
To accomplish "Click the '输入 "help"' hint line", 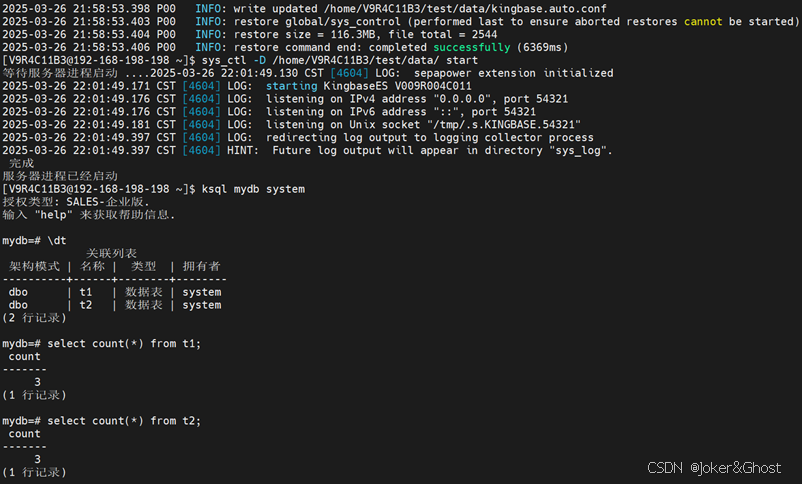I will click(88, 214).
